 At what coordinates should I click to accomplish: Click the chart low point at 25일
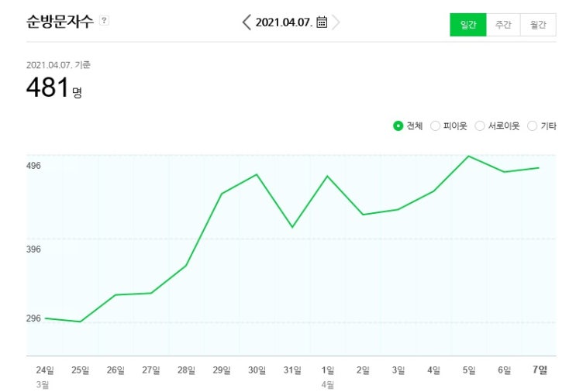pyautogui.click(x=81, y=322)
